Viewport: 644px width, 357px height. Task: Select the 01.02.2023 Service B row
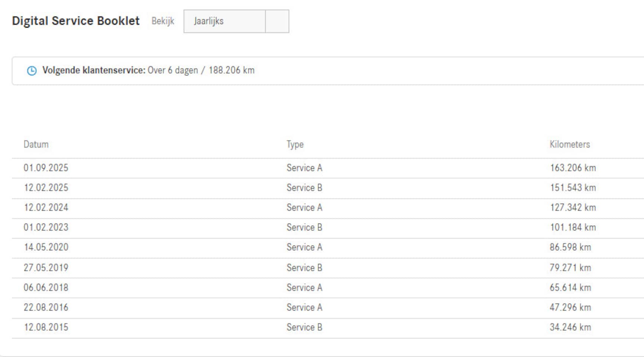pyautogui.click(x=328, y=228)
